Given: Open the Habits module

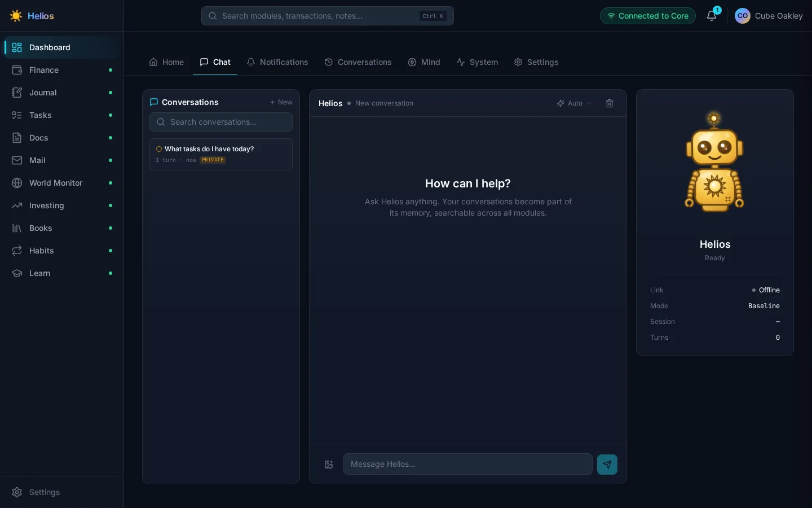Looking at the screenshot, I should (61, 251).
